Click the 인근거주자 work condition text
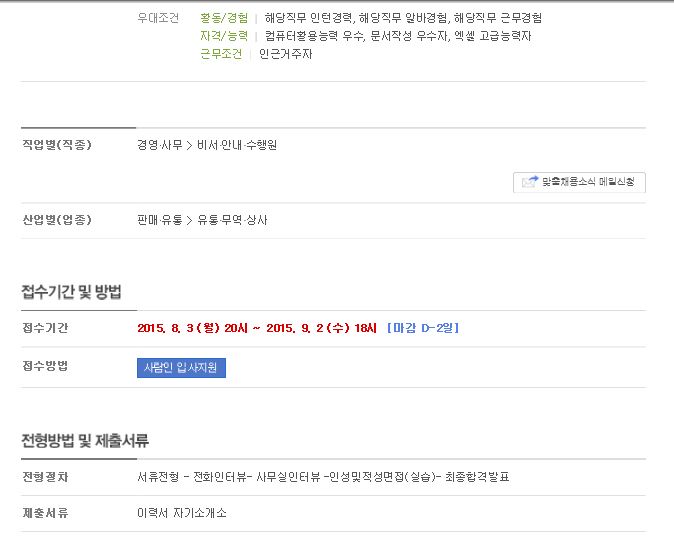The height and width of the screenshot is (540, 674). click(x=285, y=54)
